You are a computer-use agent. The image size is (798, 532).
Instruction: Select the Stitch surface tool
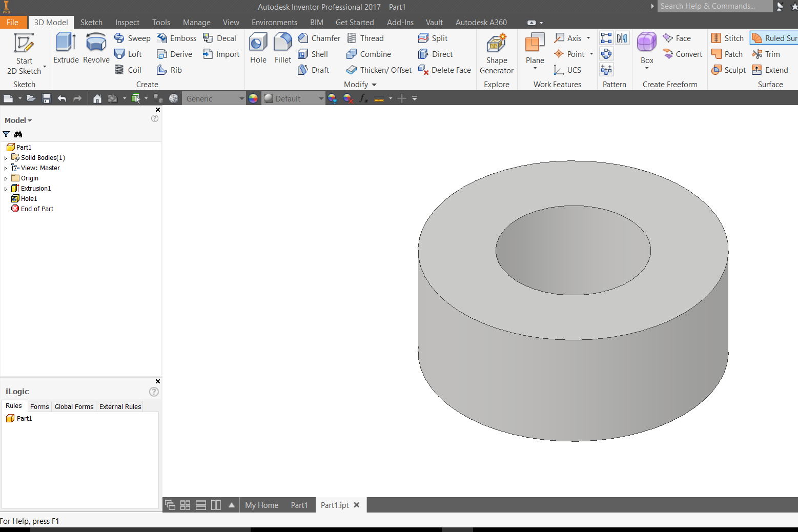tap(727, 38)
